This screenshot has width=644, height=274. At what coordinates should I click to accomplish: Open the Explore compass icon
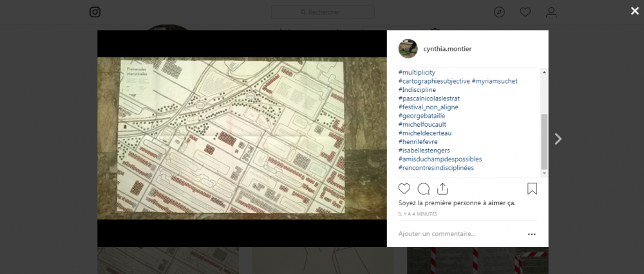[x=499, y=12]
